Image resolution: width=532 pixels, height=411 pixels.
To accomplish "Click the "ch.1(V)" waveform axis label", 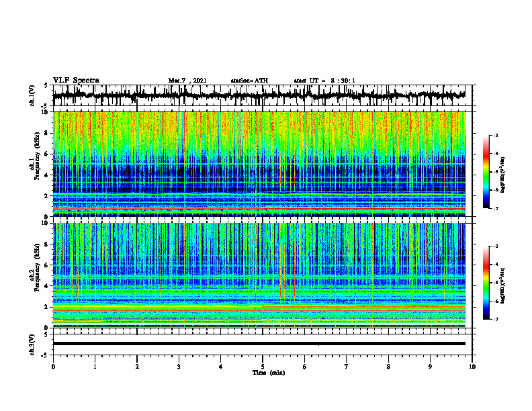I will pos(32,95).
